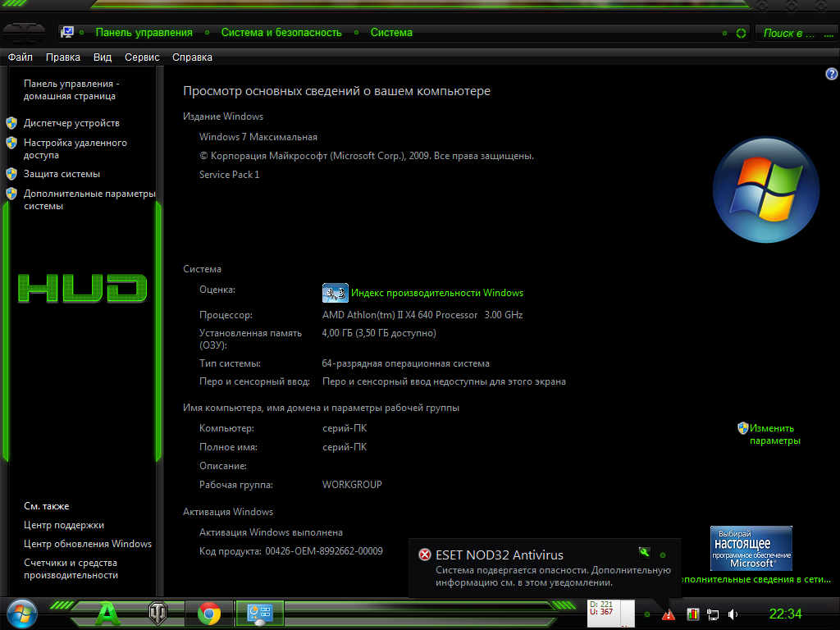The width and height of the screenshot is (840, 630).
Task: Click the Система breadcrumb segment
Action: [x=391, y=33]
